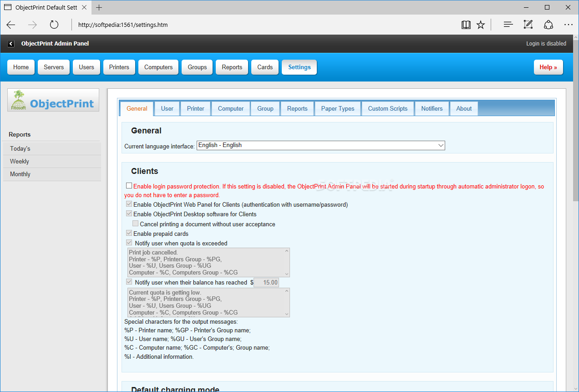Open the Current language interface dropdown

tap(321, 145)
